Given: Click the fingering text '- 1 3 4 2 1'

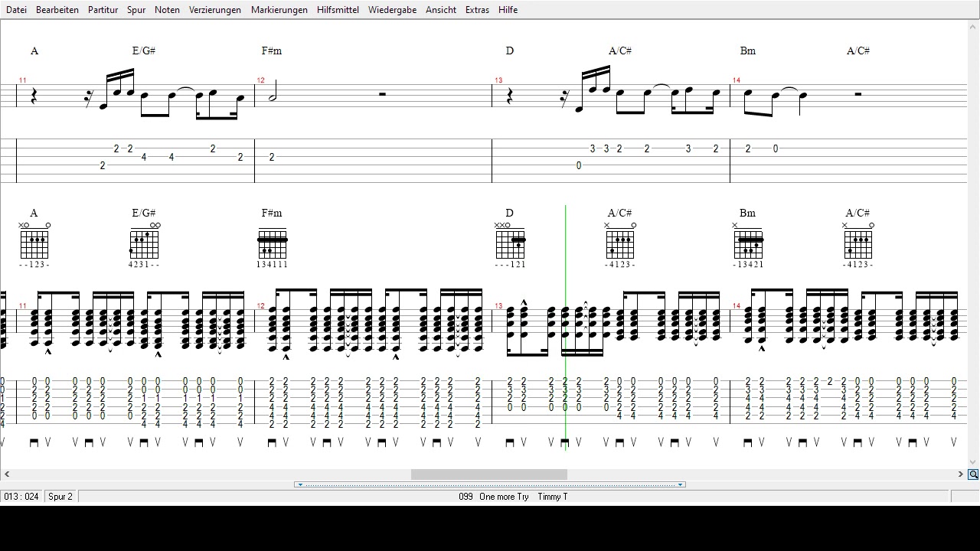Looking at the screenshot, I should click(748, 265).
